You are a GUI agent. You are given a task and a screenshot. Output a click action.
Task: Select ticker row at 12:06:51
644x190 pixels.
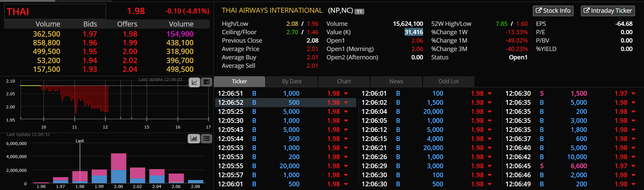click(x=285, y=93)
